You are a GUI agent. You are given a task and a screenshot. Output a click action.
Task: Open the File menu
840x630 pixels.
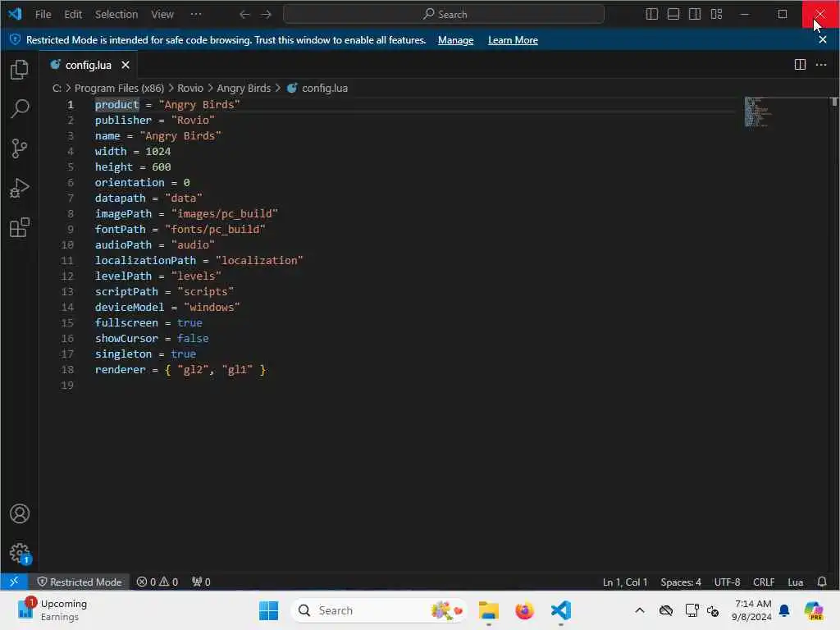click(x=43, y=15)
